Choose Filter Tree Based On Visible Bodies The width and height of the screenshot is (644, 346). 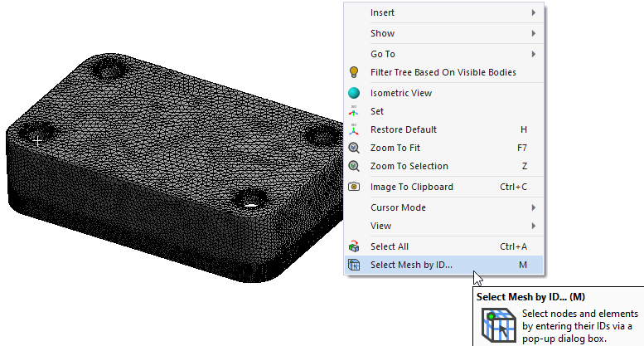444,72
